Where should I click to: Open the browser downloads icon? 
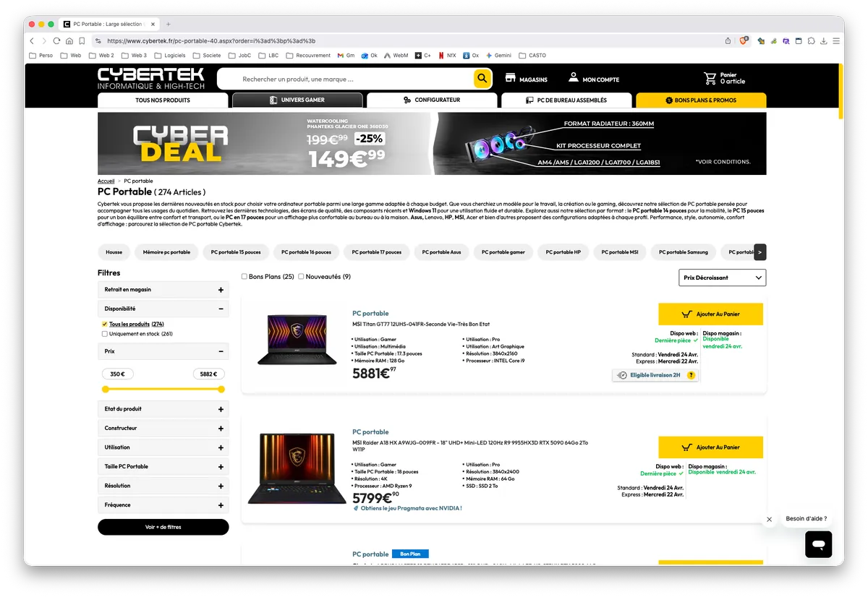pos(824,41)
